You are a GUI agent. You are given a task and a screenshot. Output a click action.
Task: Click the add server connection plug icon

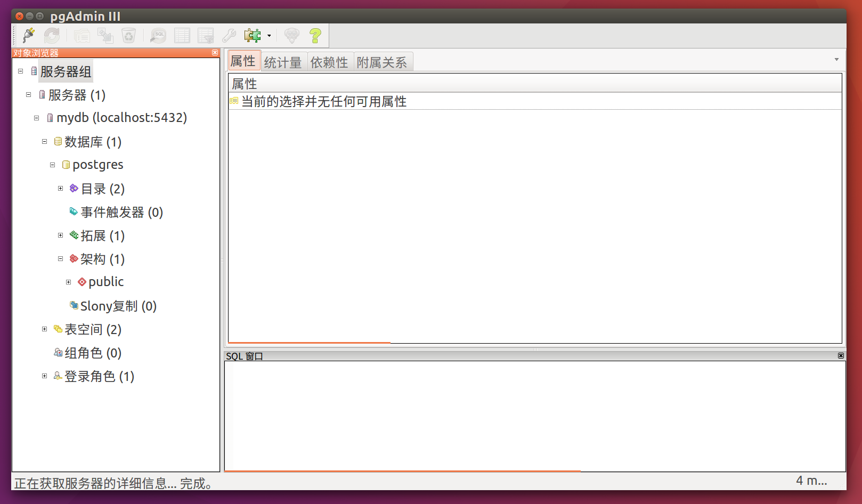(x=29, y=36)
